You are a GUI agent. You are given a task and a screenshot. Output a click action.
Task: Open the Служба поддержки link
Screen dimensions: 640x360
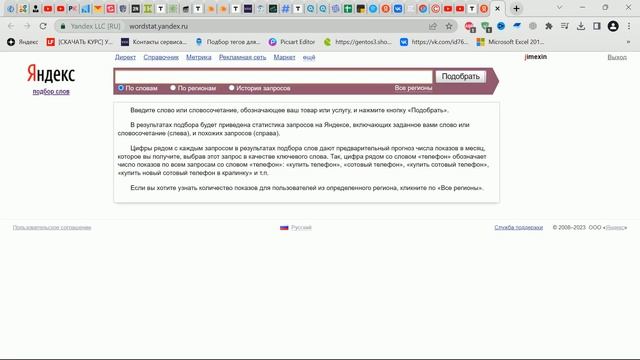(x=519, y=227)
